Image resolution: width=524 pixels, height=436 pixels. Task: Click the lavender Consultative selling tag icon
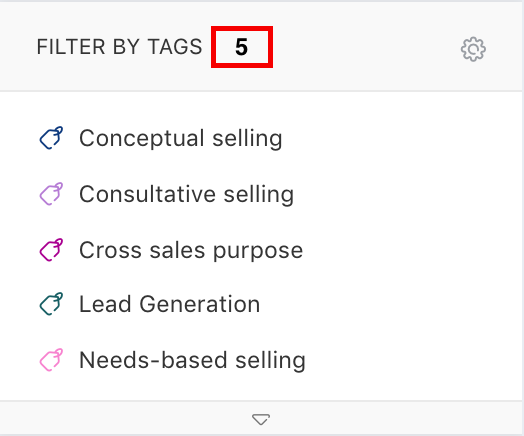coord(51,194)
